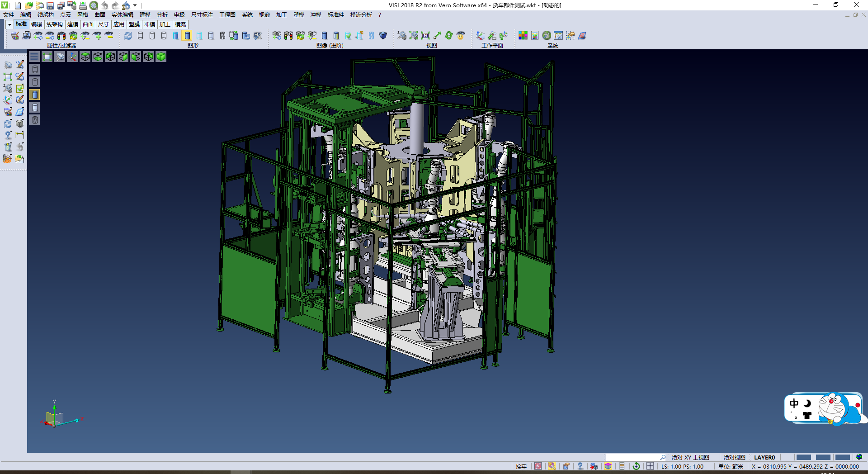This screenshot has height=474, width=868.
Task: Click the blue redraw refresh icon
Action: (128, 35)
